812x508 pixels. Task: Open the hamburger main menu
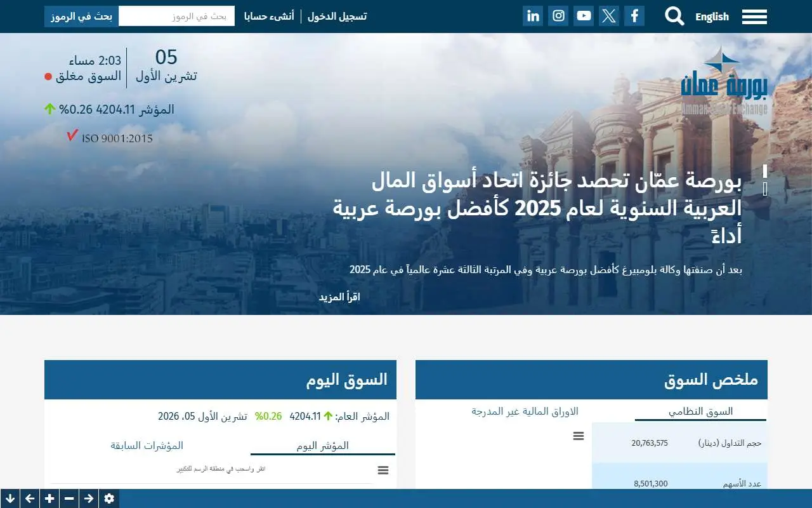point(754,17)
